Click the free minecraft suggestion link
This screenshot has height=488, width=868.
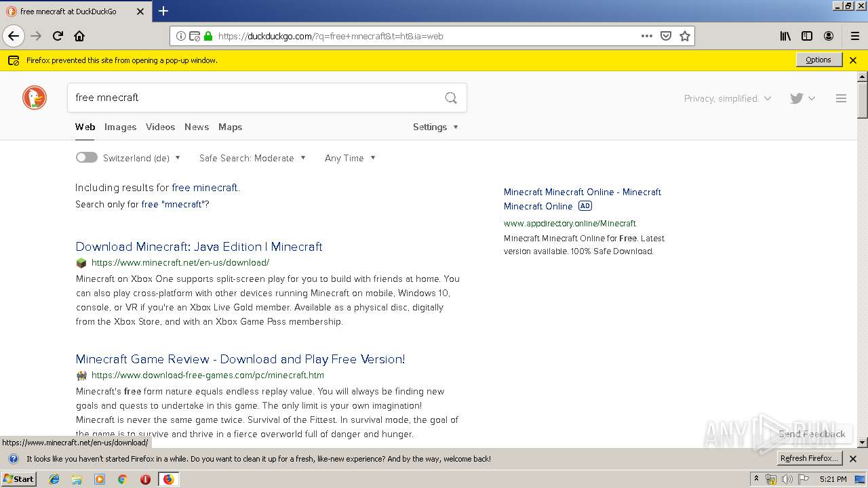click(x=205, y=188)
